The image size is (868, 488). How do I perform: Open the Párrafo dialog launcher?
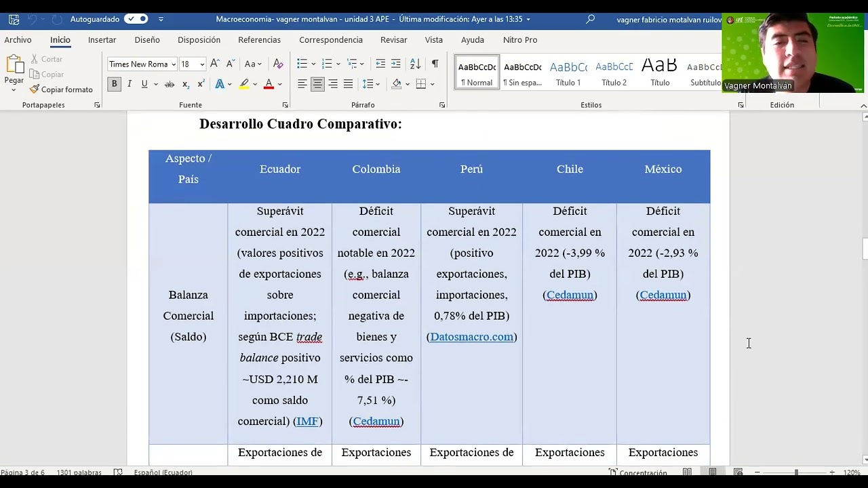[x=442, y=105]
